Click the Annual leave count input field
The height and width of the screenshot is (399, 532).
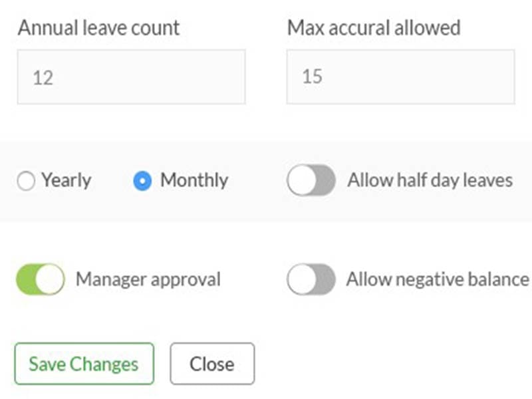point(131,77)
